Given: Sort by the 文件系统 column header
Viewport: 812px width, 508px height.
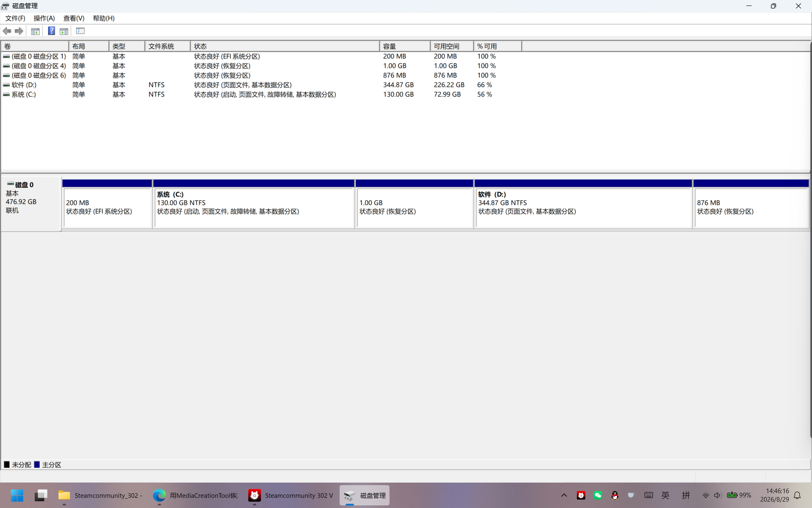Looking at the screenshot, I should (x=167, y=46).
